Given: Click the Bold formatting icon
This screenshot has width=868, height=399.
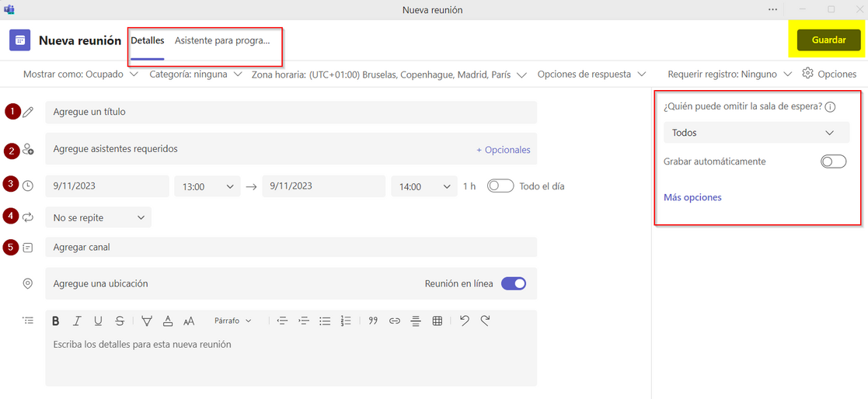Looking at the screenshot, I should point(55,321).
